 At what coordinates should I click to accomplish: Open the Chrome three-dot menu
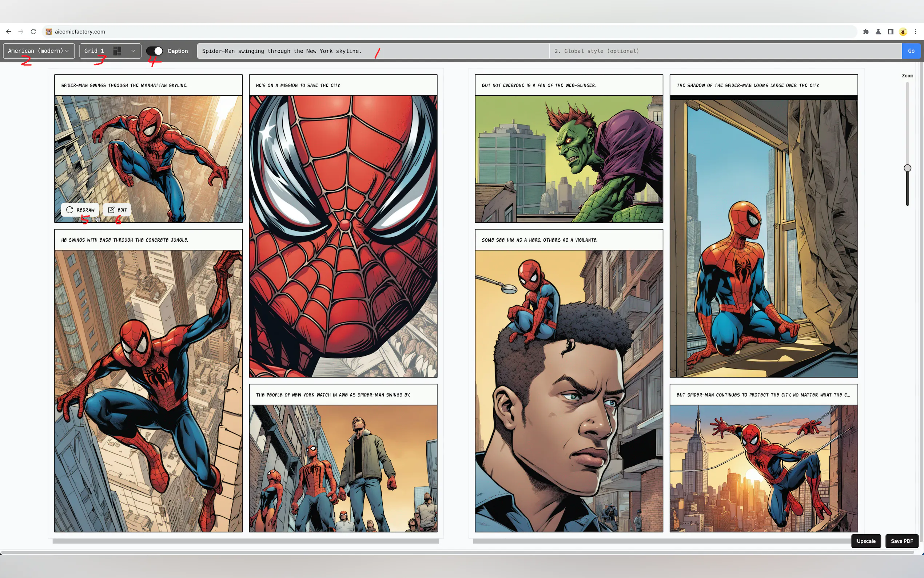[915, 32]
